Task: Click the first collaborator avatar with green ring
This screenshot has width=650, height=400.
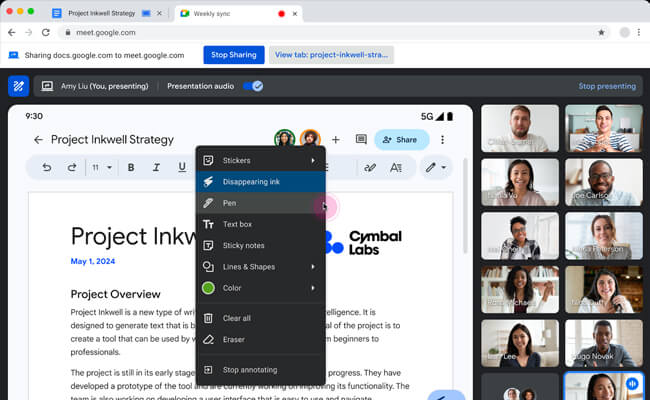Action: 284,138
